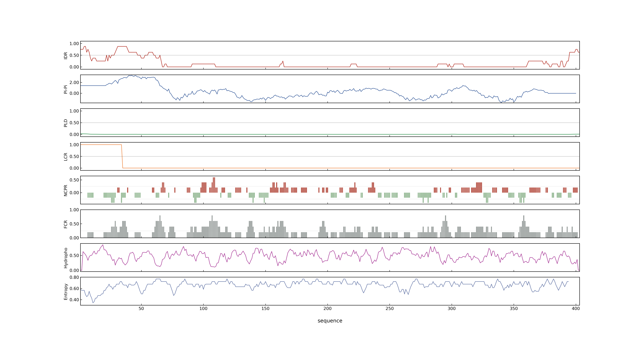Screen dimensions: 644x343
Task: Click the Pi-Pi axis label
Action: [66, 89]
